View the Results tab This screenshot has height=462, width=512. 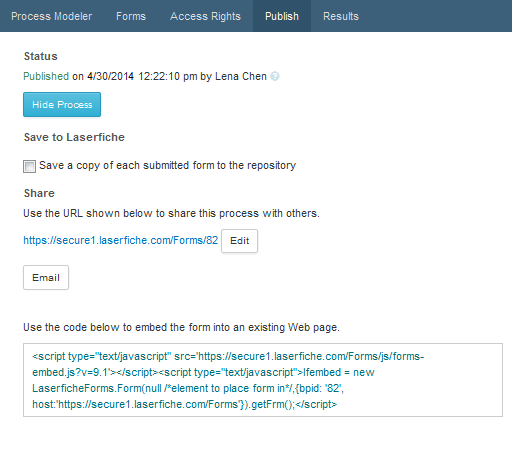[x=341, y=16]
